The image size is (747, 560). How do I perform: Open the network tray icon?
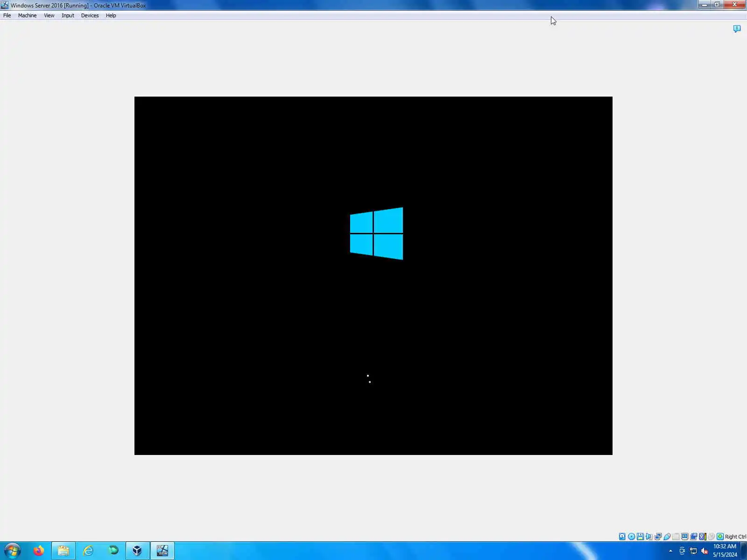(693, 551)
